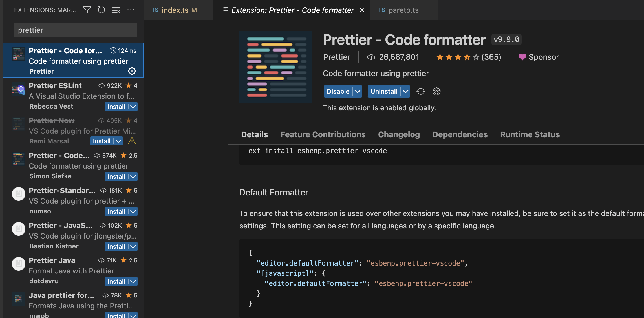Image resolution: width=644 pixels, height=318 pixels.
Task: Expand the Install dropdown for Prettier Java
Action: click(133, 281)
